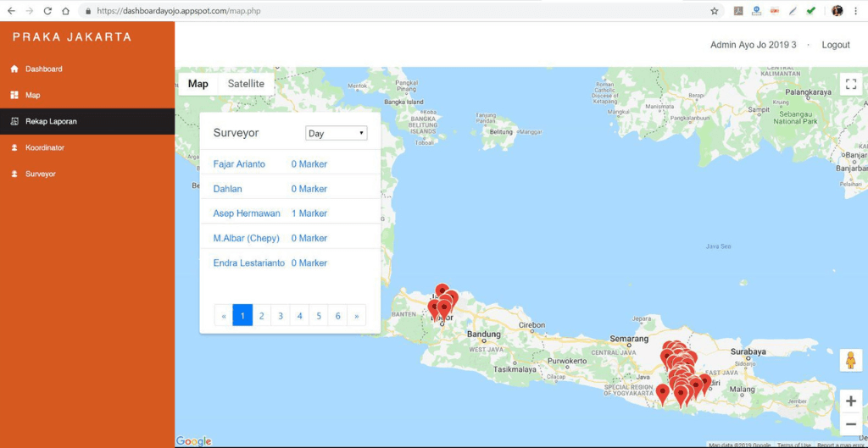The image size is (868, 448).
Task: Select surveyor Asep Hermawan
Action: click(247, 213)
